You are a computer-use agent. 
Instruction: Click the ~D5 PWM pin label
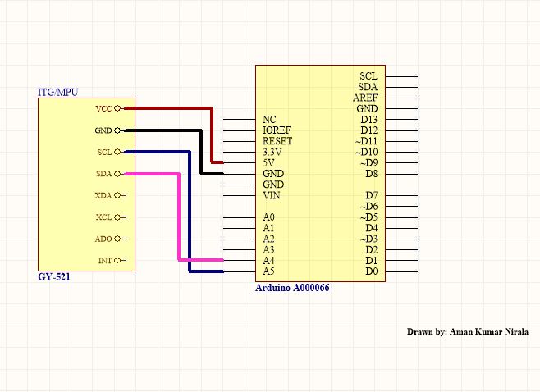coord(368,217)
